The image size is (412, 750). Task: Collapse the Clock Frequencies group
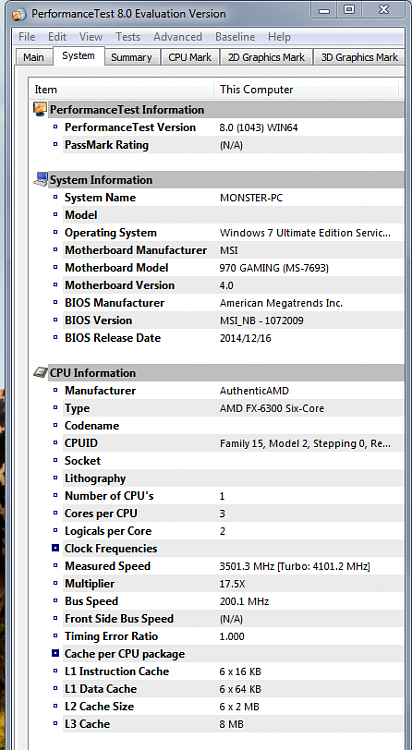click(x=56, y=549)
